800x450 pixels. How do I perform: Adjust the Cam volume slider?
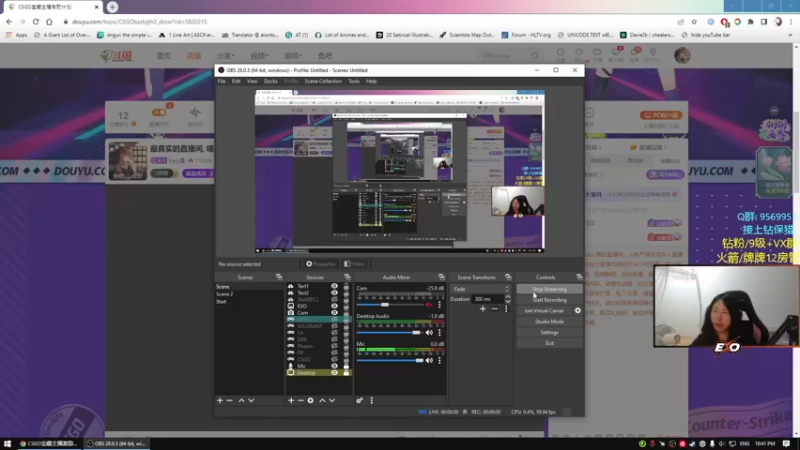[x=390, y=305]
